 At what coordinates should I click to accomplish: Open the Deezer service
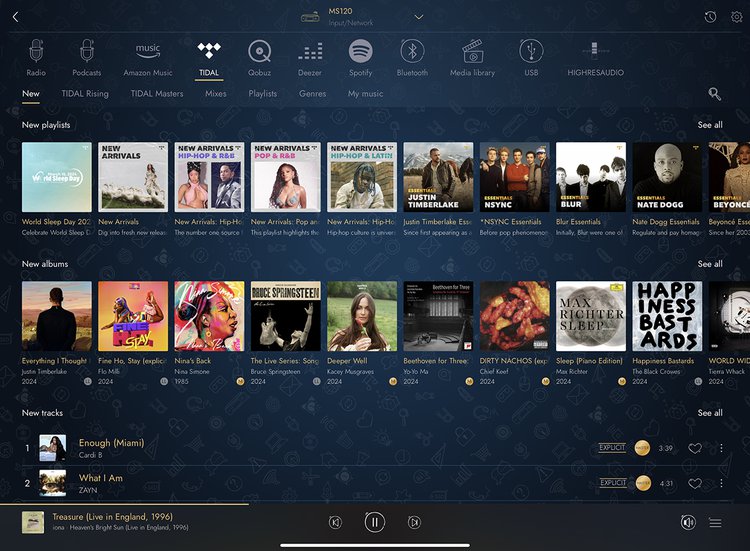click(x=310, y=57)
